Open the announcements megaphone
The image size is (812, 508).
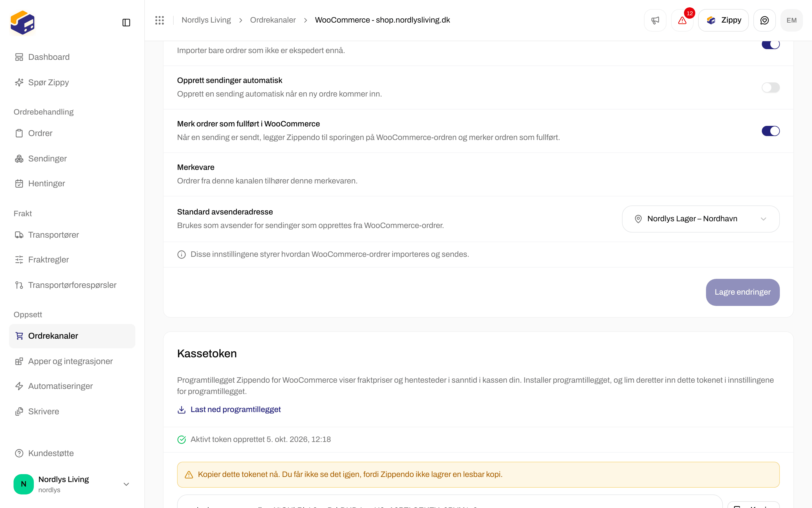[655, 20]
